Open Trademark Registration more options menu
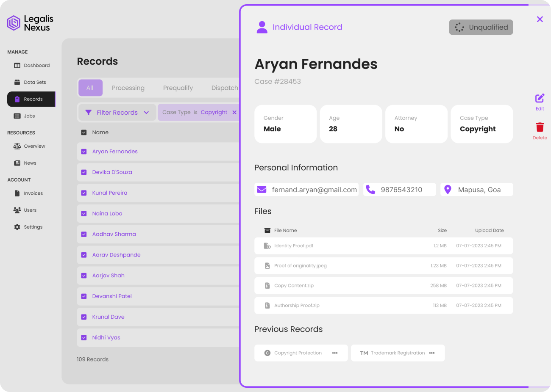 point(432,353)
